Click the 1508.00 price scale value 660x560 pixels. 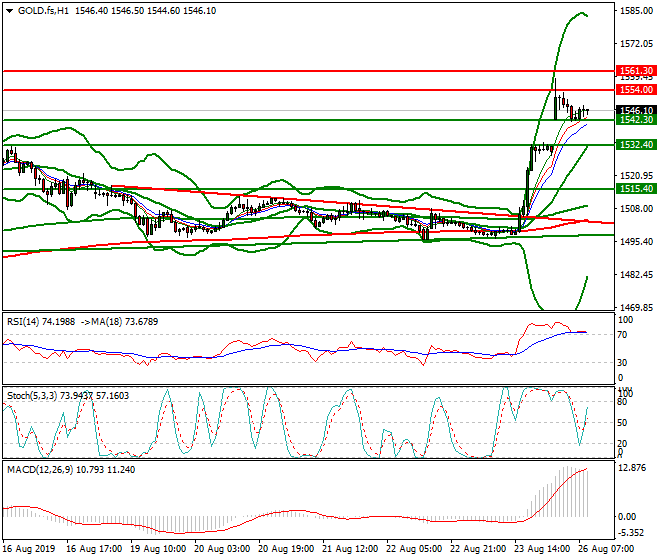coord(636,208)
